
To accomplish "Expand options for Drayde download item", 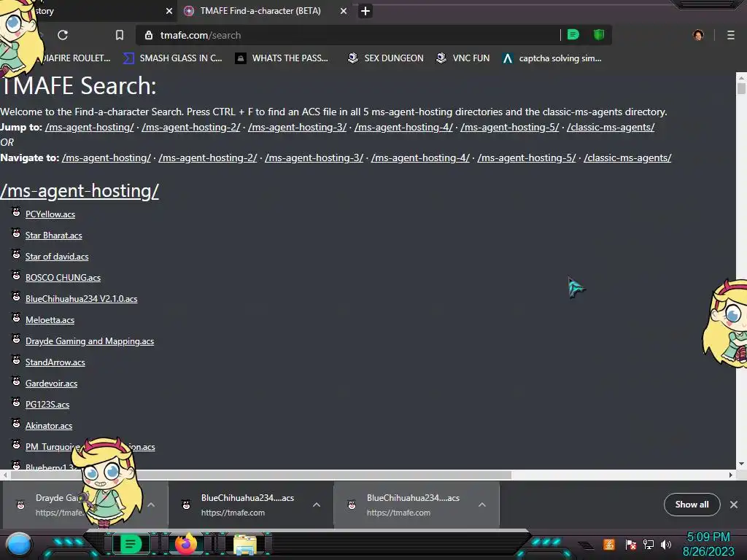I will [x=151, y=505].
